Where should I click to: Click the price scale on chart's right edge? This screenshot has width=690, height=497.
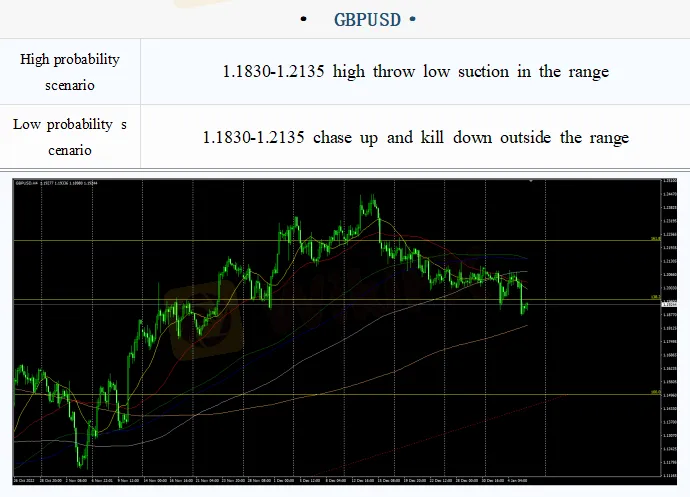tap(671, 330)
